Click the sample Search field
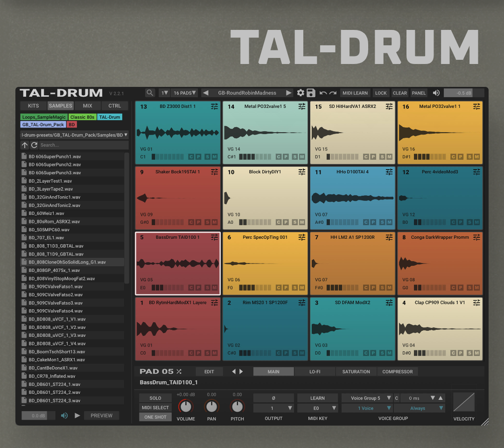 tap(83, 145)
